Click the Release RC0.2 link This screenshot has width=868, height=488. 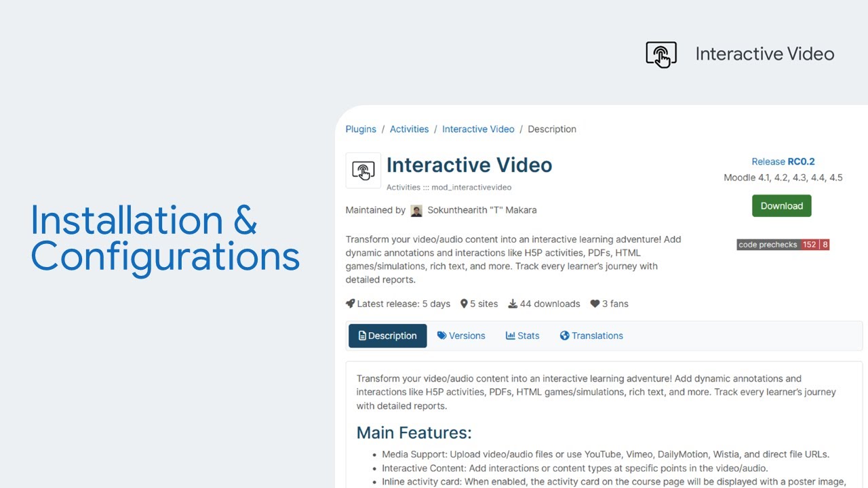click(x=783, y=161)
